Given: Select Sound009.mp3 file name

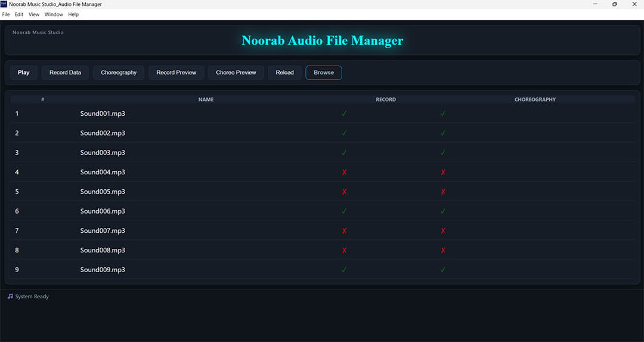Looking at the screenshot, I should click(x=103, y=270).
